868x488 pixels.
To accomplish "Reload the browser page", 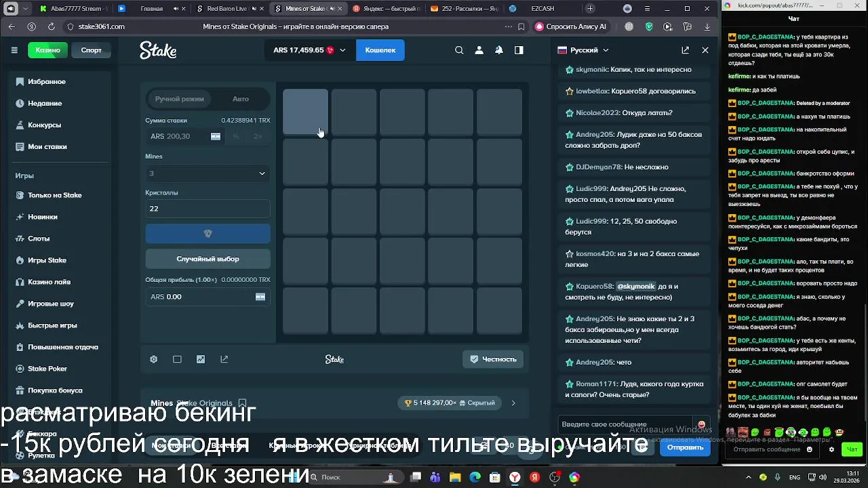I will (x=52, y=26).
